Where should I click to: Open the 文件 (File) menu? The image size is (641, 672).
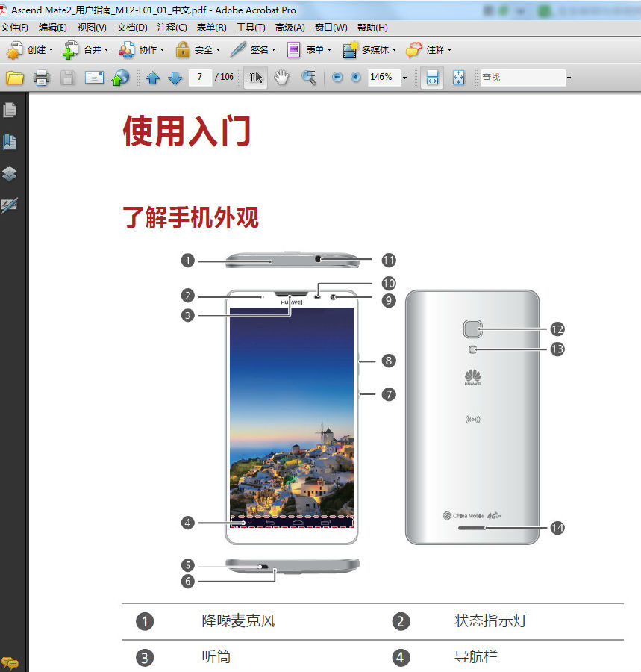click(x=15, y=28)
